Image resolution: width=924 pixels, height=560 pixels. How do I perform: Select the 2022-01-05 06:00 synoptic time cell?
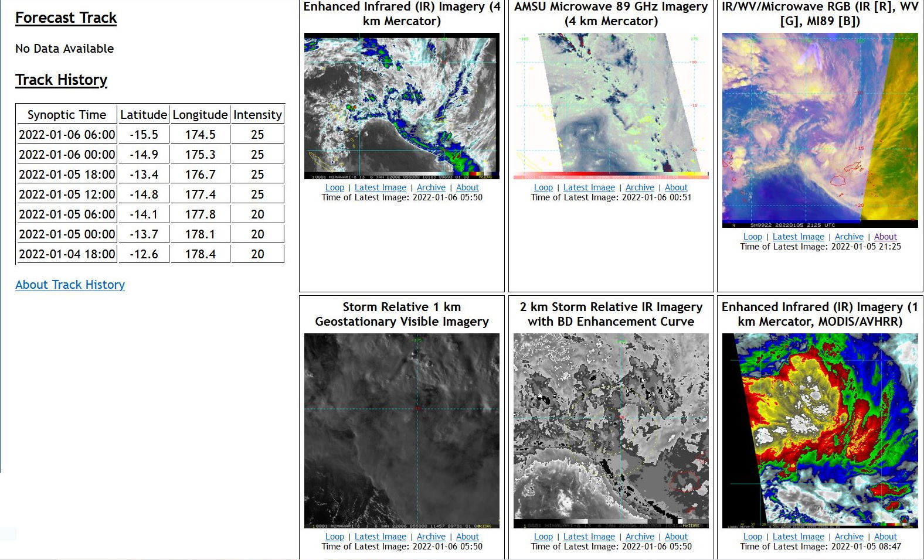point(67,214)
